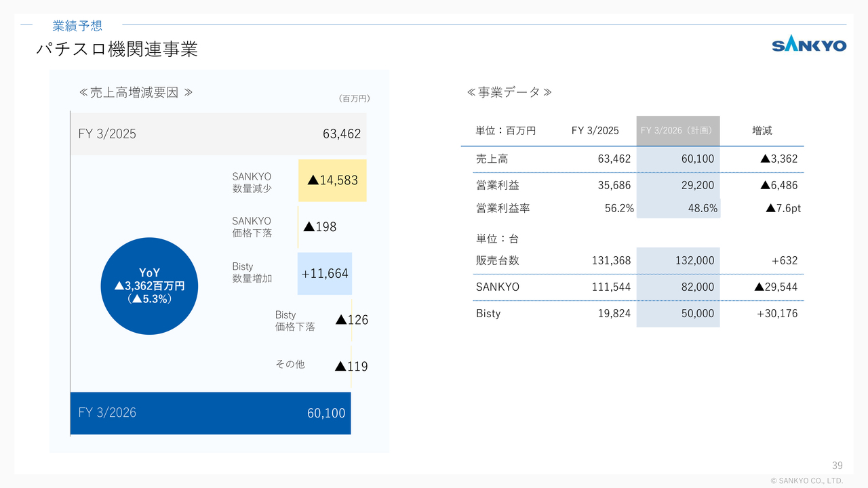
Task: Click the ≪売上高増減要因≫ heading
Action: click(x=136, y=92)
